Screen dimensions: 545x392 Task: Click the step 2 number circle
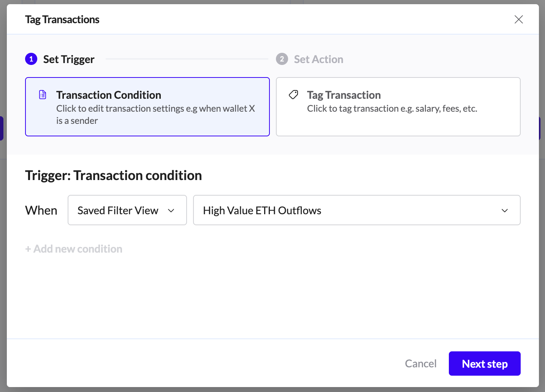click(282, 59)
